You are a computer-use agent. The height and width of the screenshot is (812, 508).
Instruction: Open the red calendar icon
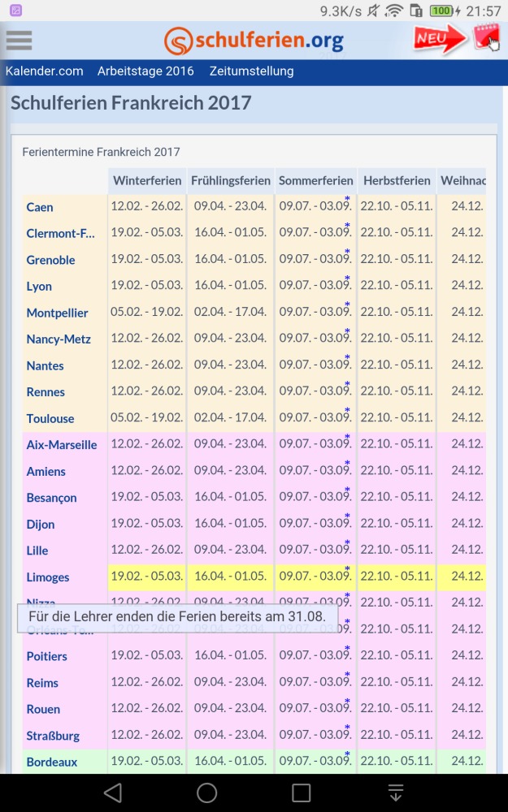point(486,37)
